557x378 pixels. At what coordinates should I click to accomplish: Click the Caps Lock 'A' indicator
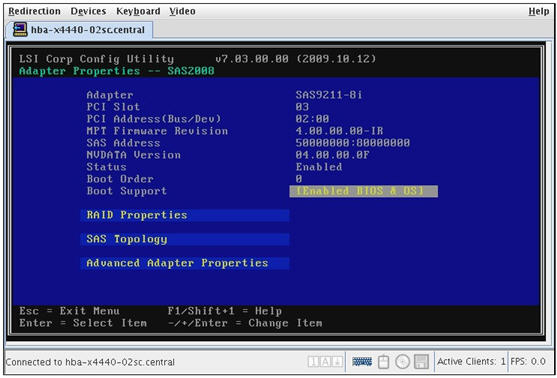click(325, 362)
